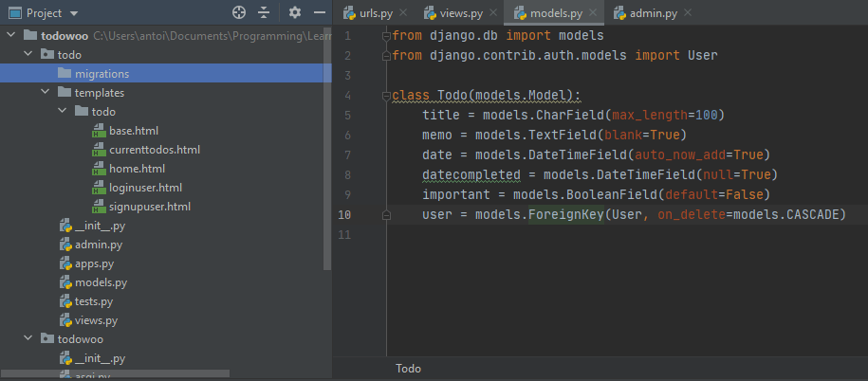Select __init__.py under todo folder
The width and height of the screenshot is (868, 381).
[100, 226]
